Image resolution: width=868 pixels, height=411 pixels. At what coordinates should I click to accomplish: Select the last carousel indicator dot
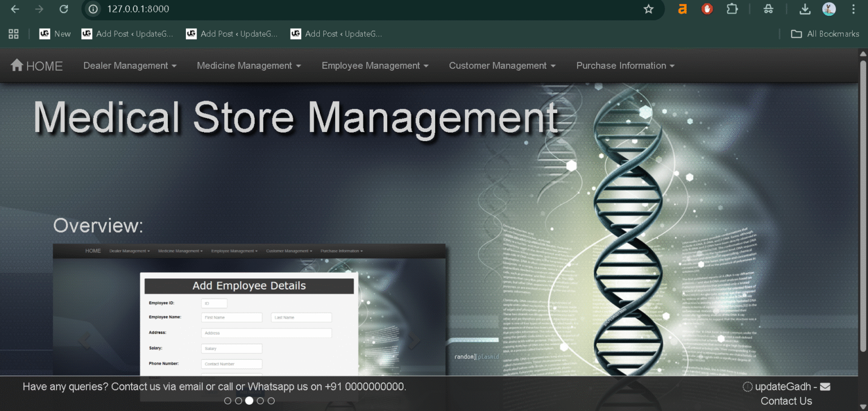[271, 400]
